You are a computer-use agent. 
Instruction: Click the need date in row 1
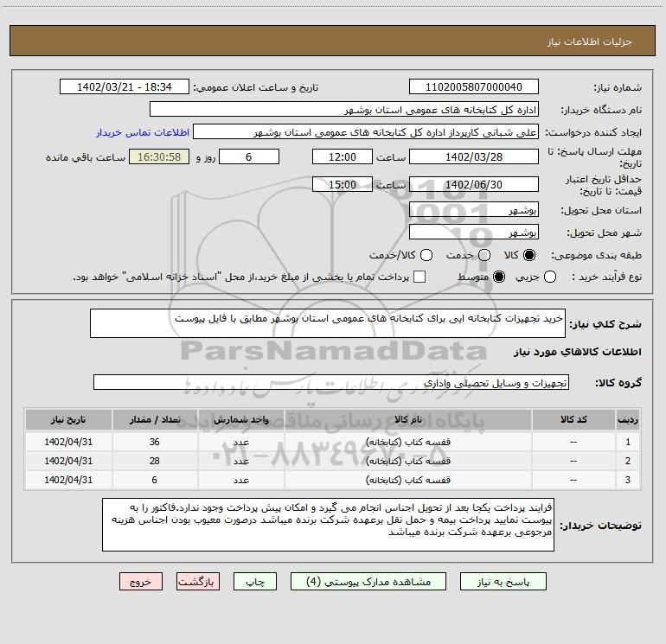68,442
